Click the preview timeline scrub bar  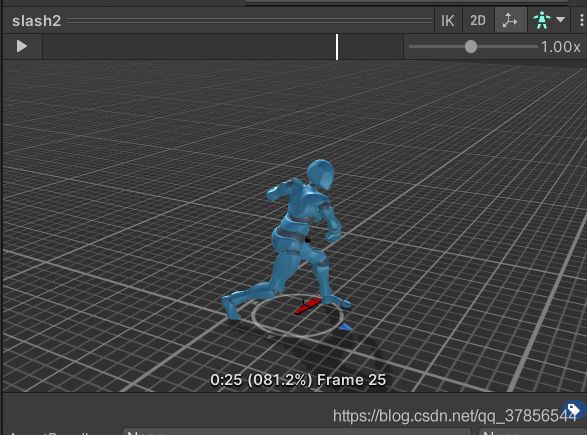point(223,47)
